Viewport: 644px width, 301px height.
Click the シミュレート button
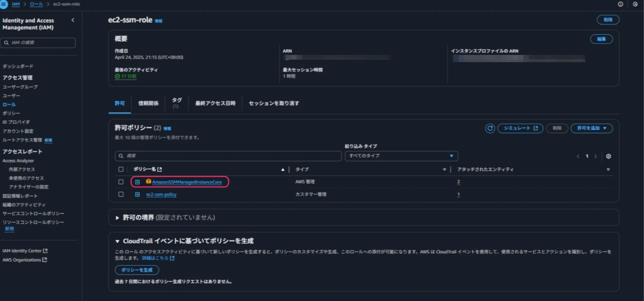pyautogui.click(x=520, y=128)
